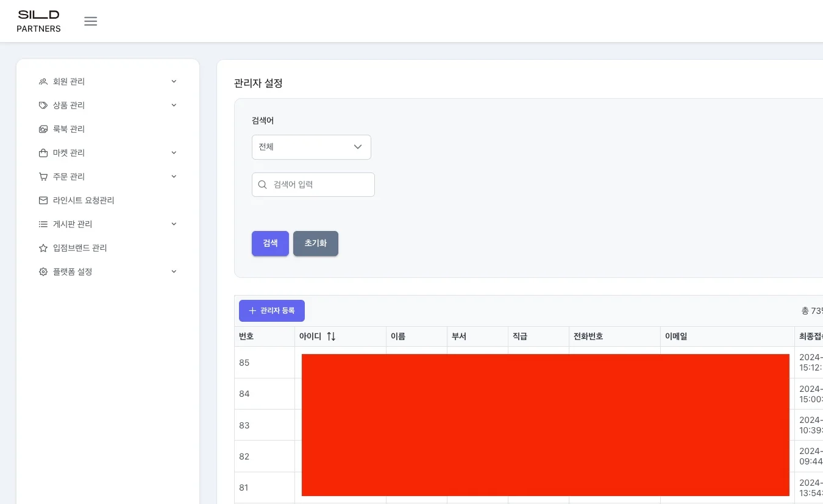Expand the 게시판 관리 submenu chevron

click(x=174, y=224)
